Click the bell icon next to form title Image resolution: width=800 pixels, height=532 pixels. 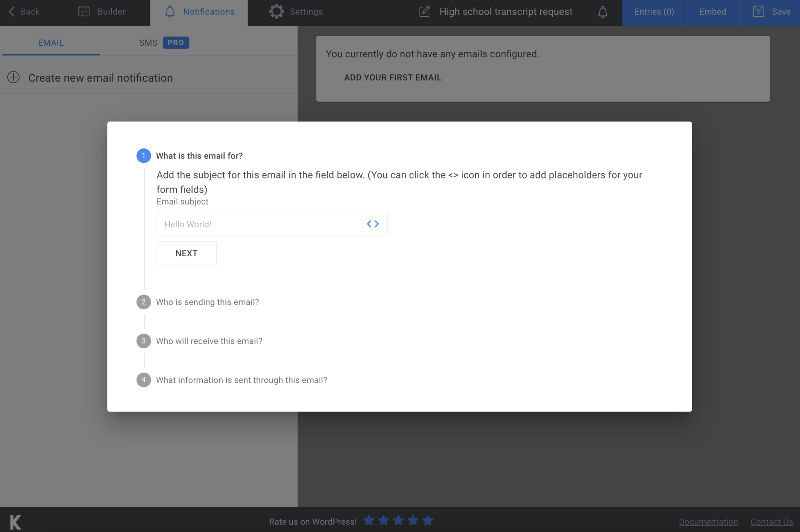602,12
